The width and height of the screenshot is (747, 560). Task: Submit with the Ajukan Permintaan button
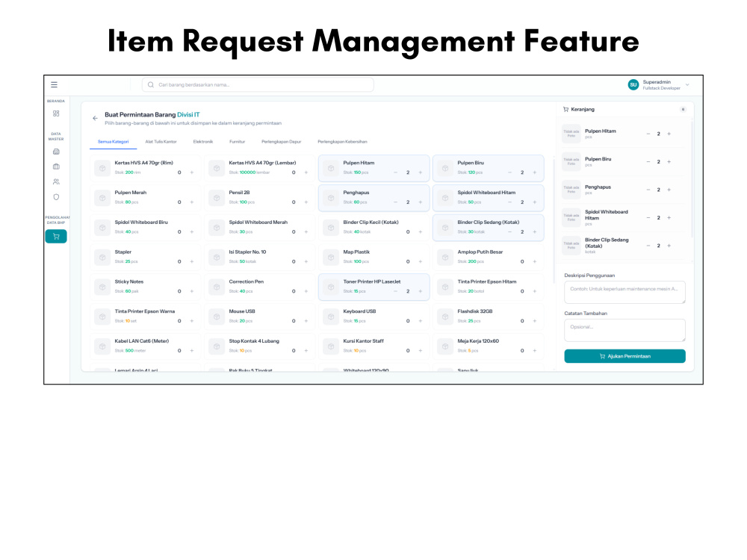624,356
